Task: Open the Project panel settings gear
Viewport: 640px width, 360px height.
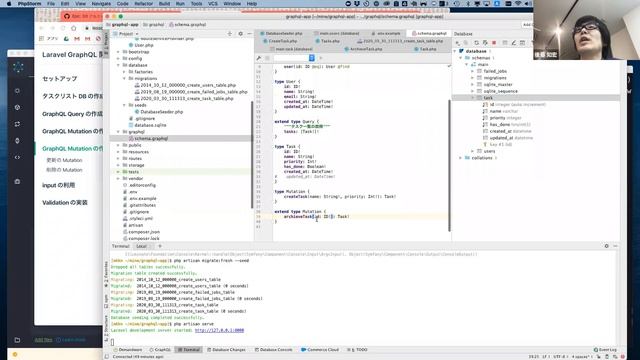Action: tap(240, 34)
